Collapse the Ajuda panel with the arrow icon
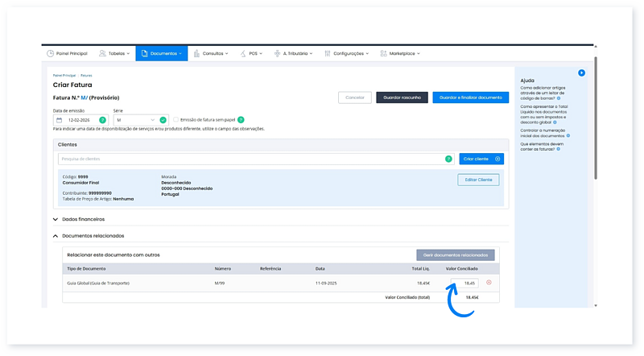The width and height of the screenshot is (644, 356). 581,73
